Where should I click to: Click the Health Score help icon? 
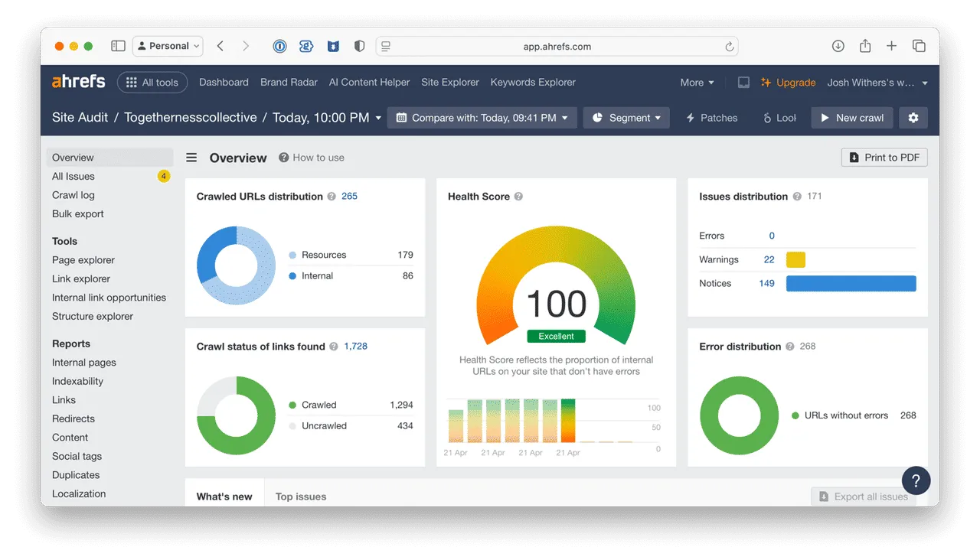click(518, 197)
